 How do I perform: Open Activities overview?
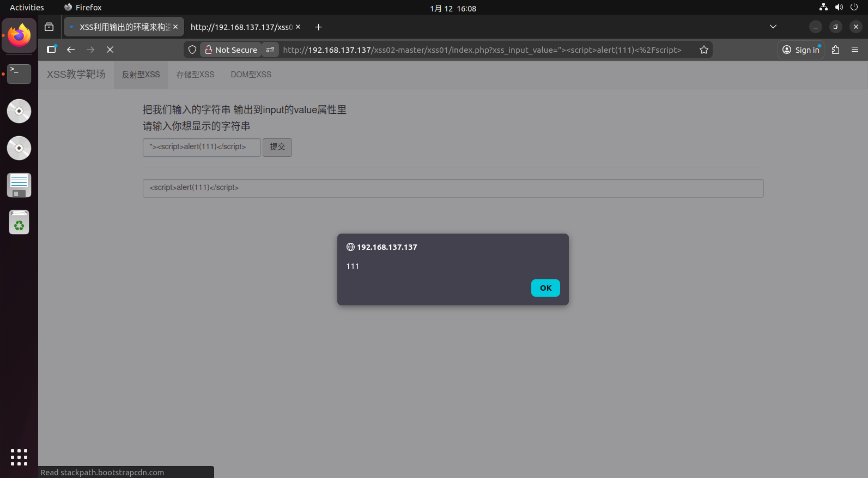click(x=27, y=8)
